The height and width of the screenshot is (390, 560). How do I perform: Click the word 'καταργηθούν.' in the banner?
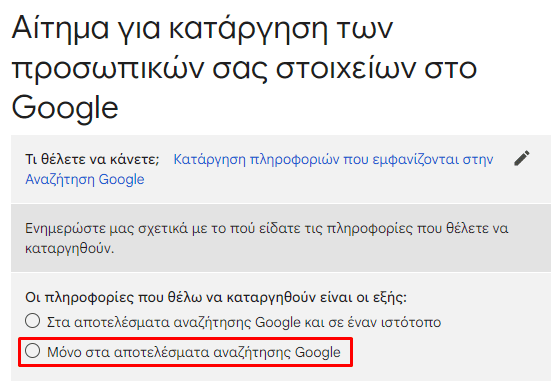pyautogui.click(x=70, y=249)
